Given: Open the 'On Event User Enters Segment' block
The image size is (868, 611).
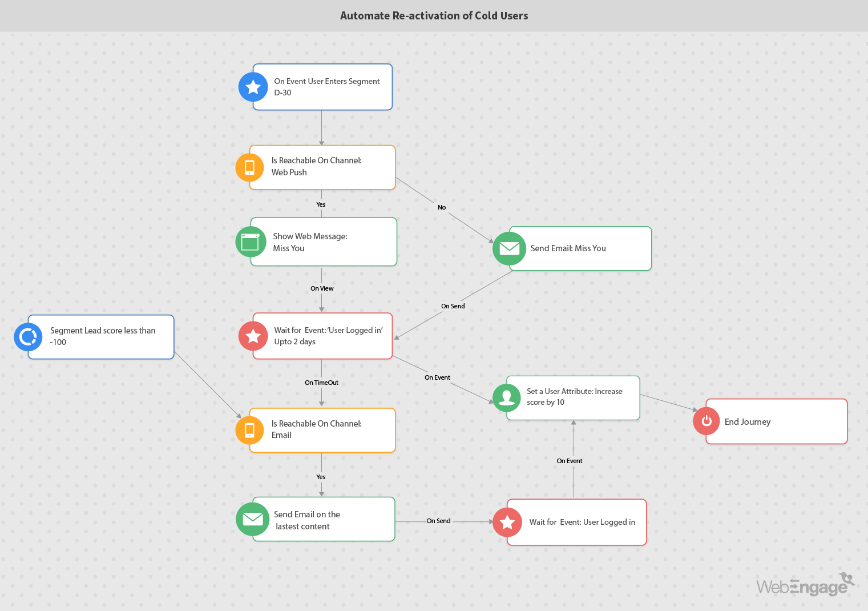Looking at the screenshot, I should pyautogui.click(x=328, y=87).
